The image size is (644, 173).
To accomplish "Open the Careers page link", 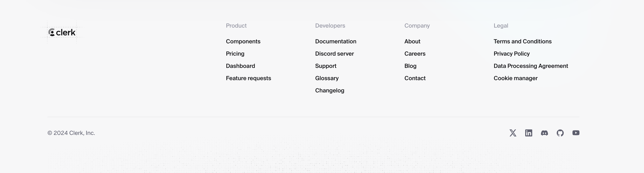I will tap(415, 54).
